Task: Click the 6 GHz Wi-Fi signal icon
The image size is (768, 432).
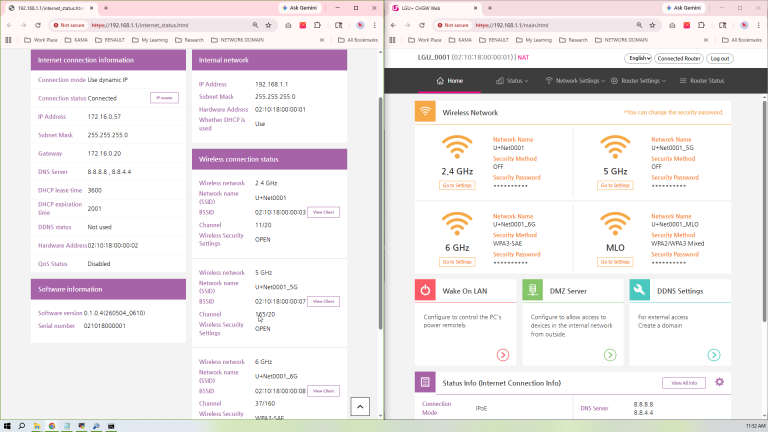Action: (456, 224)
